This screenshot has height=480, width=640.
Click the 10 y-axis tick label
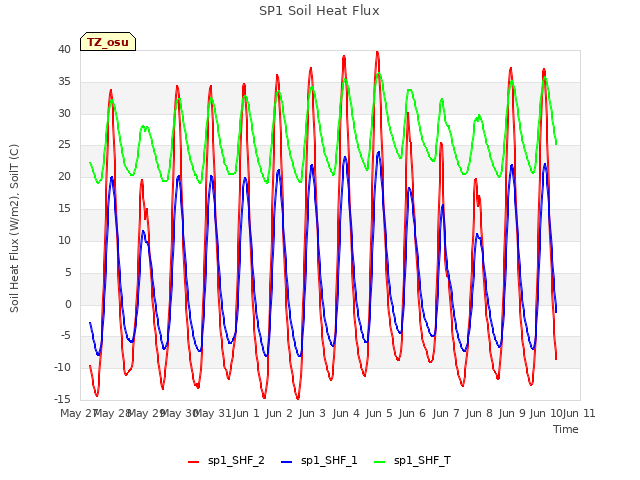pos(64,240)
